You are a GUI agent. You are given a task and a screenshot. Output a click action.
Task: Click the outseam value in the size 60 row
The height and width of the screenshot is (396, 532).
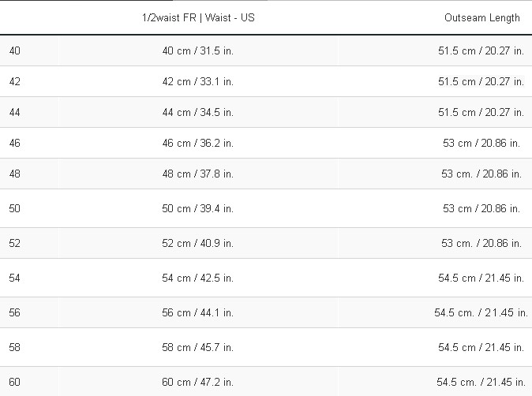(481, 382)
